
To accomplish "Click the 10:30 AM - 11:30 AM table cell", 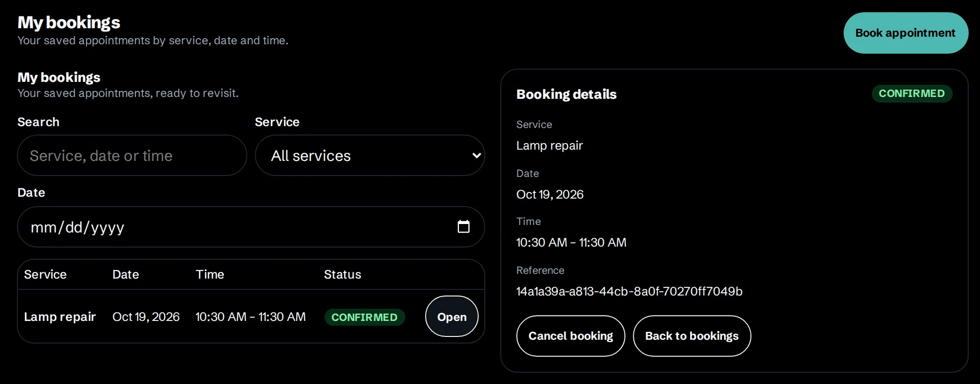I will point(251,317).
